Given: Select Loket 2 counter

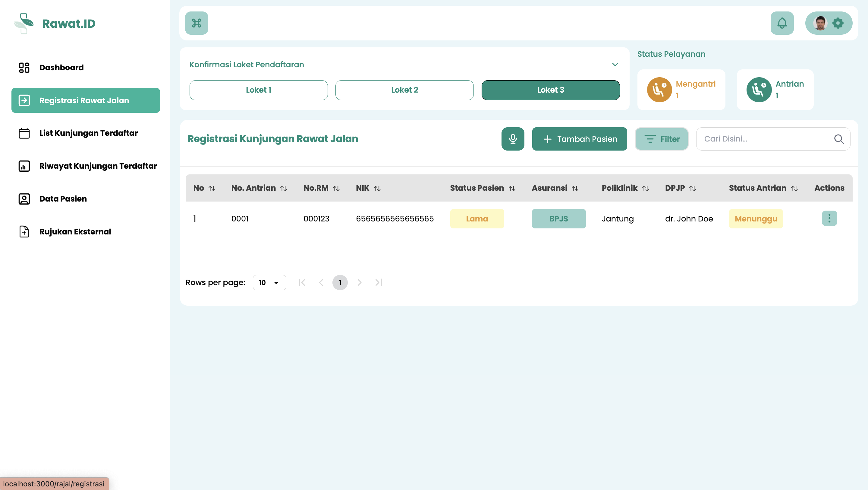Looking at the screenshot, I should point(404,90).
